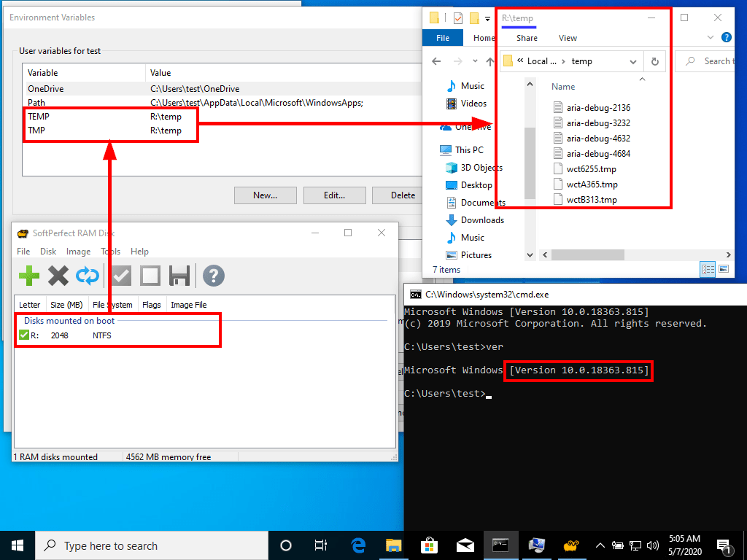The image size is (747, 560).
Task: Click the taskbar search box
Action: 152,545
